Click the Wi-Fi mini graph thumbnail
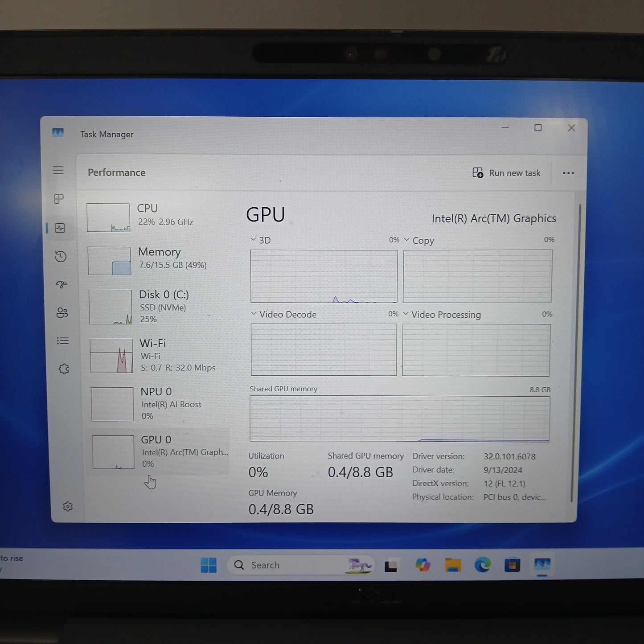The image size is (644, 644). 111,356
